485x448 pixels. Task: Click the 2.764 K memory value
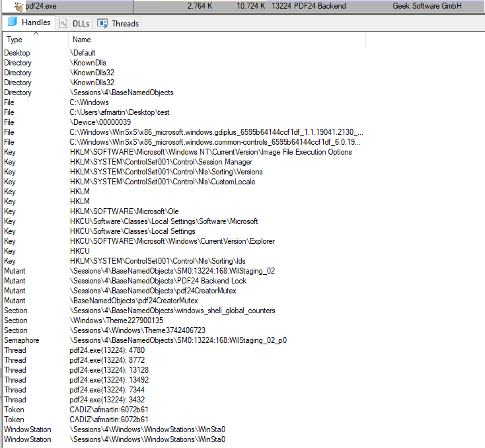tap(200, 6)
